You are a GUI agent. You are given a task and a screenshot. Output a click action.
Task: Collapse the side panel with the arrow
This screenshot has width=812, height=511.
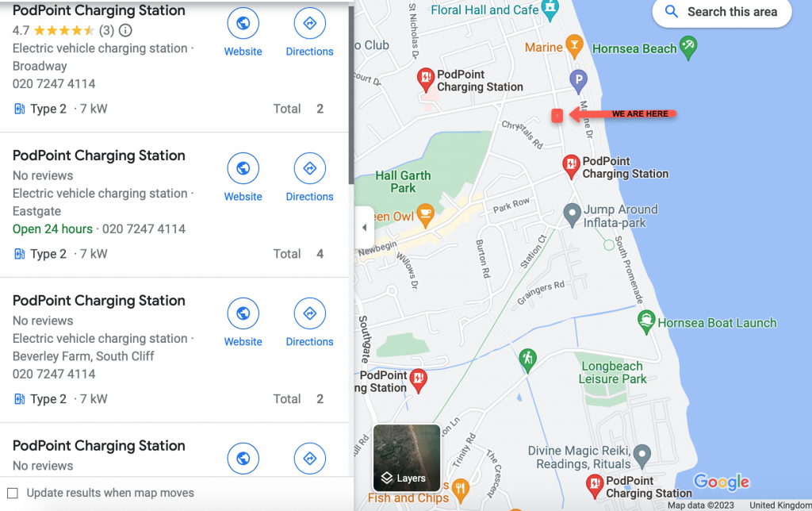pos(364,228)
